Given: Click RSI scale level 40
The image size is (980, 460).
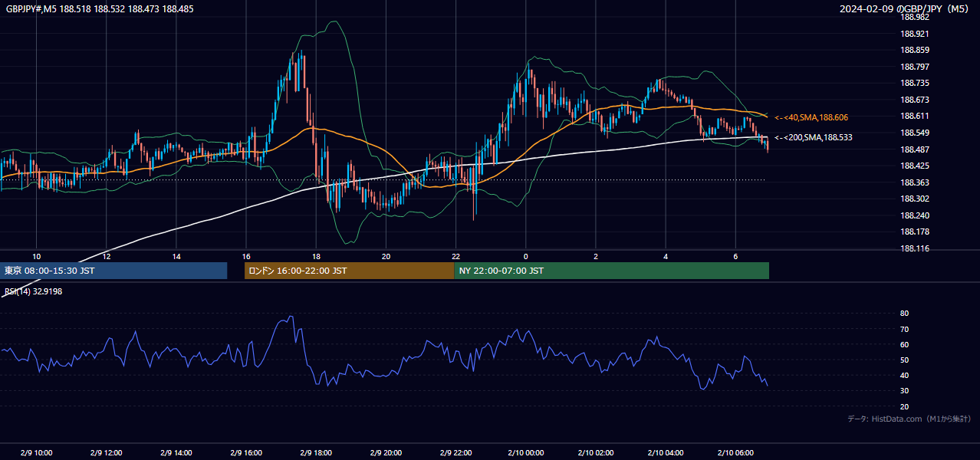Looking at the screenshot, I should (x=904, y=375).
